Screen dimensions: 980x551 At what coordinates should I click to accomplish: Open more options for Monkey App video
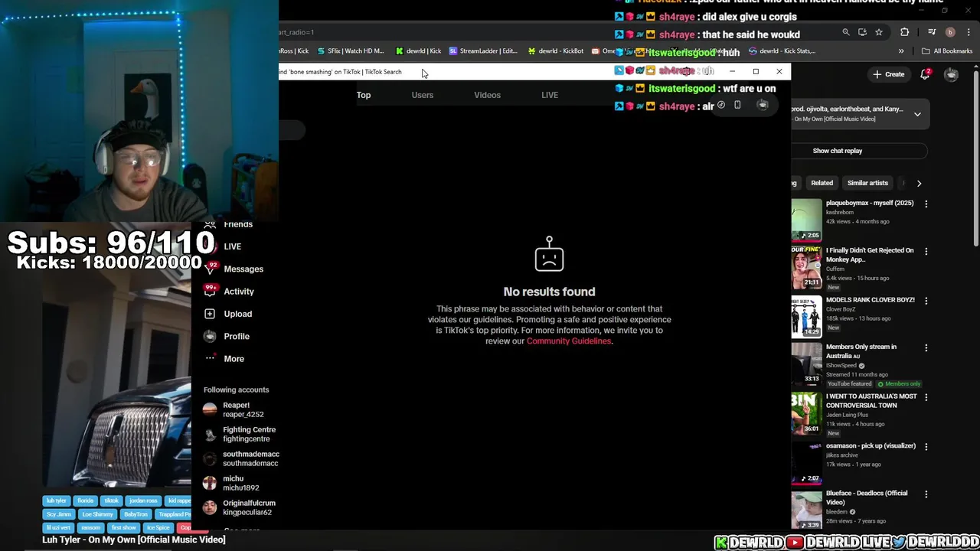pyautogui.click(x=926, y=252)
